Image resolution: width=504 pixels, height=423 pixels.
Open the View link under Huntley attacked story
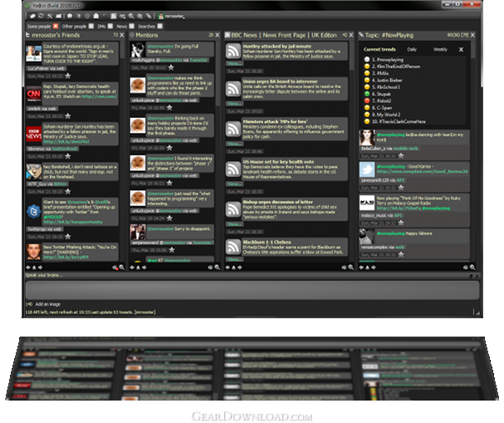point(235,63)
